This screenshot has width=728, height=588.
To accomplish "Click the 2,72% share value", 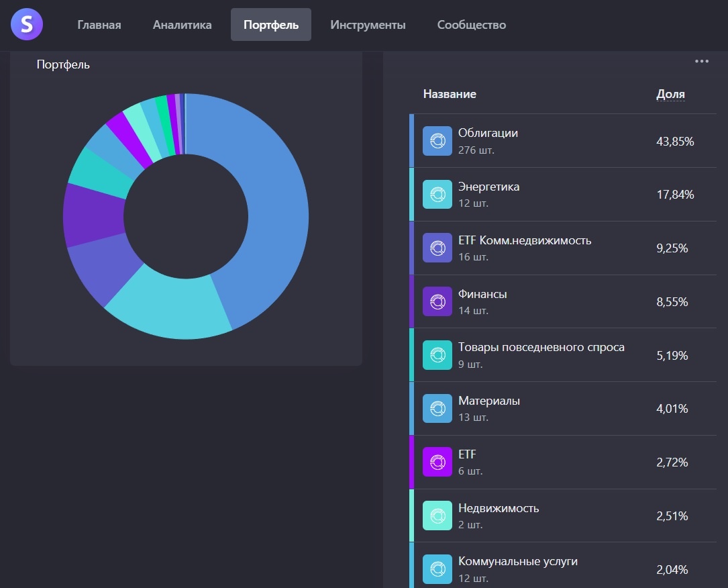I will pyautogui.click(x=672, y=462).
